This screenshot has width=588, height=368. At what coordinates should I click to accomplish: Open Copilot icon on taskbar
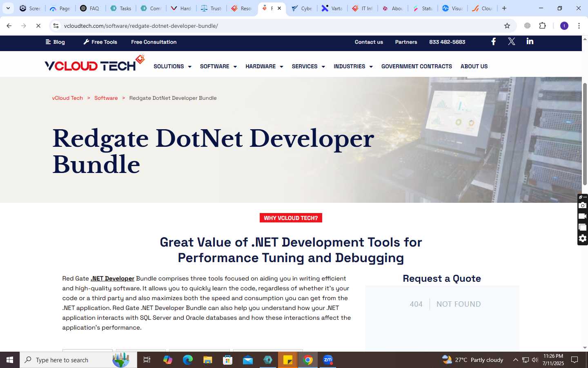pos(168,360)
